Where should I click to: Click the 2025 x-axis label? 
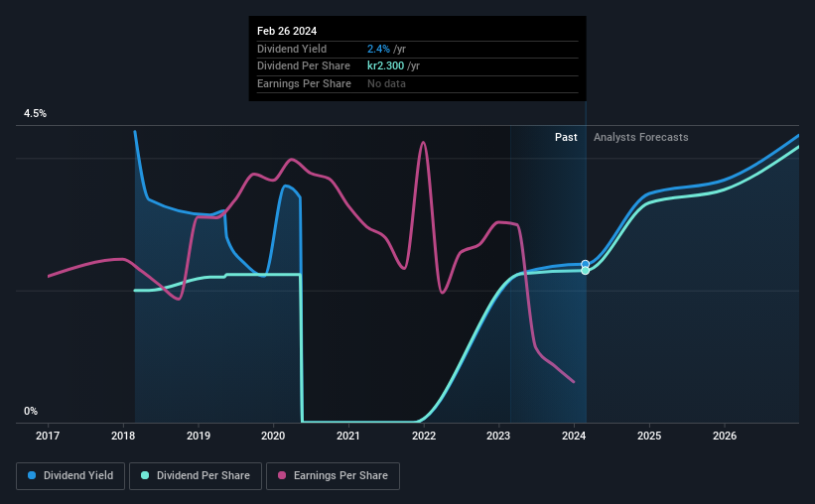click(649, 436)
